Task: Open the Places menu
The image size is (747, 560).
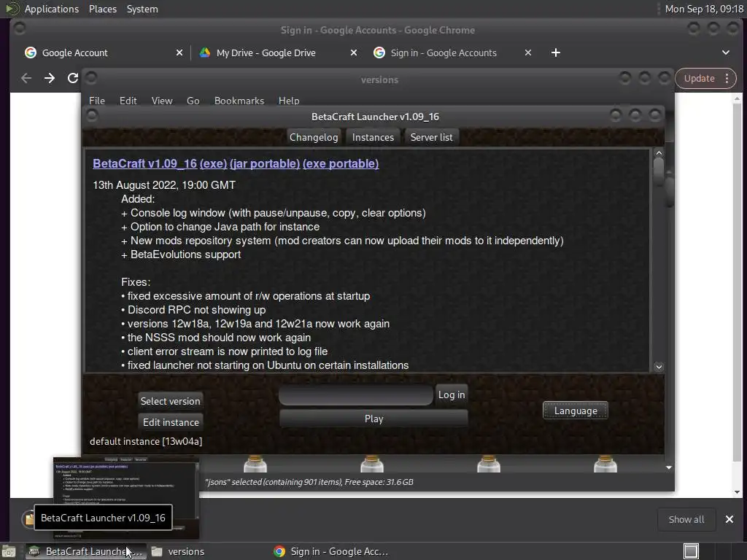Action: point(102,9)
